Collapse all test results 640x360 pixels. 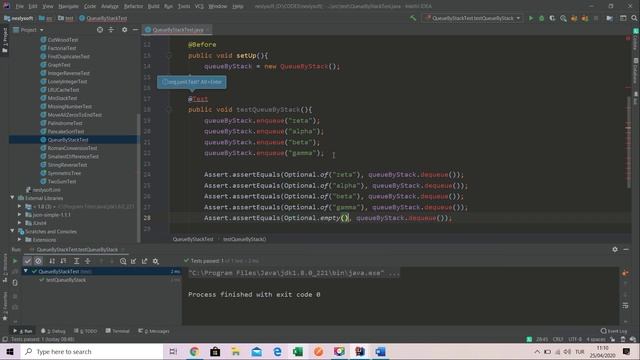(87, 261)
